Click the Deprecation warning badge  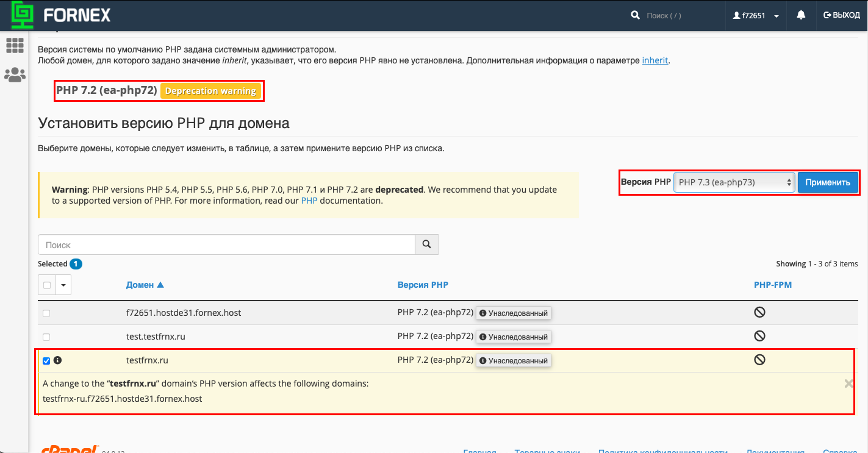tap(210, 91)
